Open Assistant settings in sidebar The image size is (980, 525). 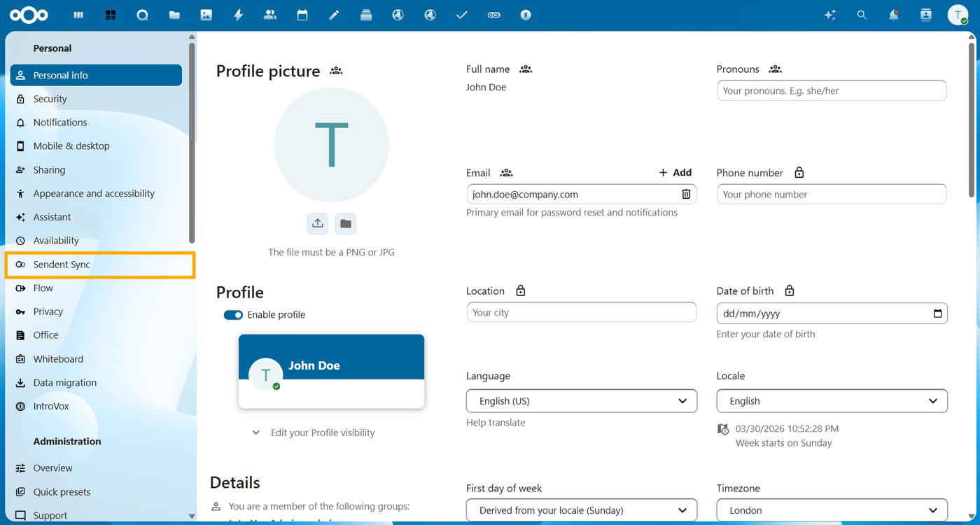(96, 217)
